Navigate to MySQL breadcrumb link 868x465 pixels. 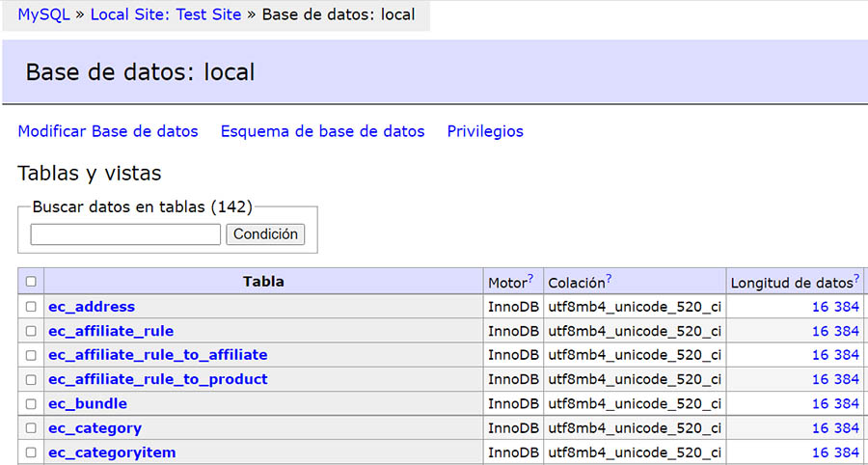click(x=43, y=15)
